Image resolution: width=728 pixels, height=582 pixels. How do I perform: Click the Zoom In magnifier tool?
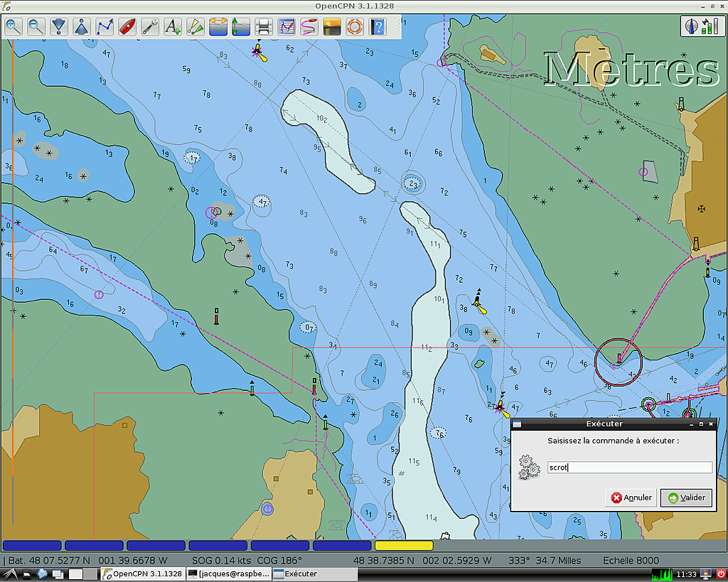14,27
